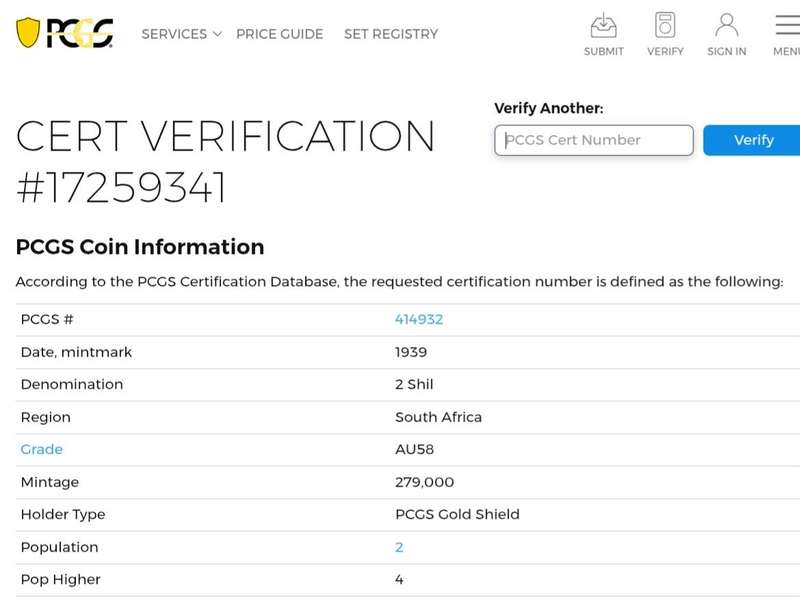Click the Denomination row label
Image resolution: width=800 pixels, height=612 pixels.
72,385
